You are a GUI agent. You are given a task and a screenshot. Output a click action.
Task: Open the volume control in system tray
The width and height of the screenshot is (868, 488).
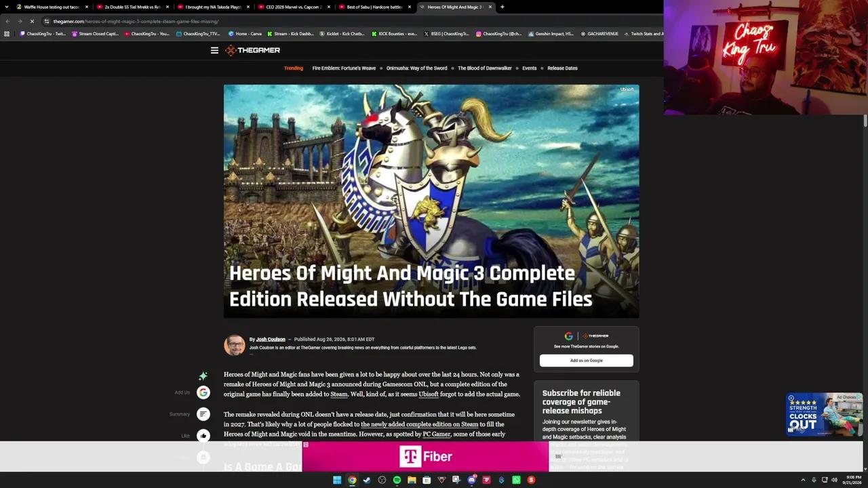tap(834, 480)
